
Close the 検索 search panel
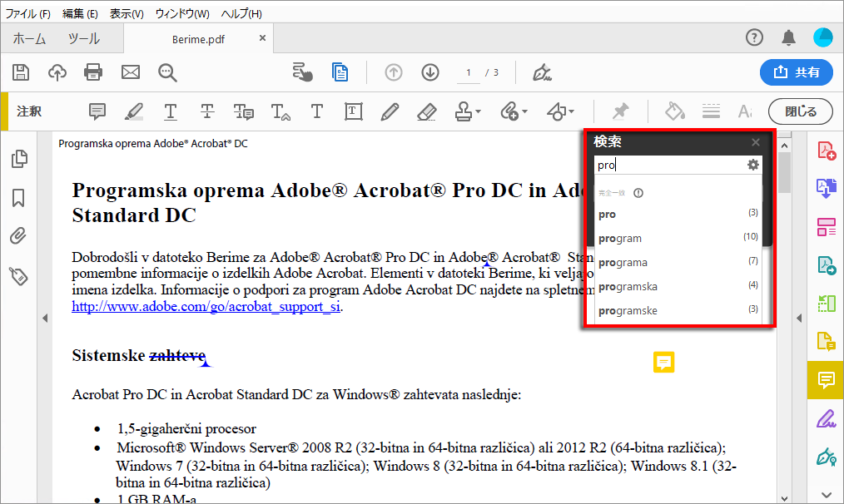tap(756, 142)
